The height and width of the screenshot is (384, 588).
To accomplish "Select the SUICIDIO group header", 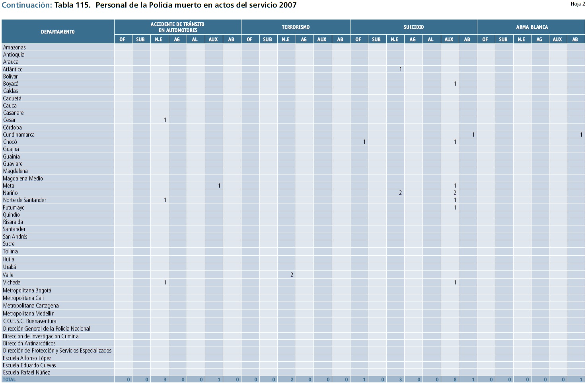I will click(413, 27).
